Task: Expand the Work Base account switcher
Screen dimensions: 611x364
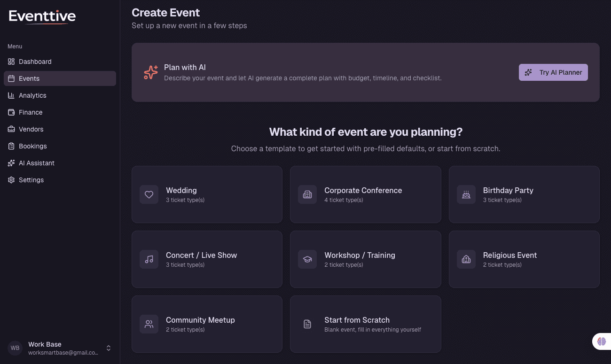Action: click(x=109, y=348)
